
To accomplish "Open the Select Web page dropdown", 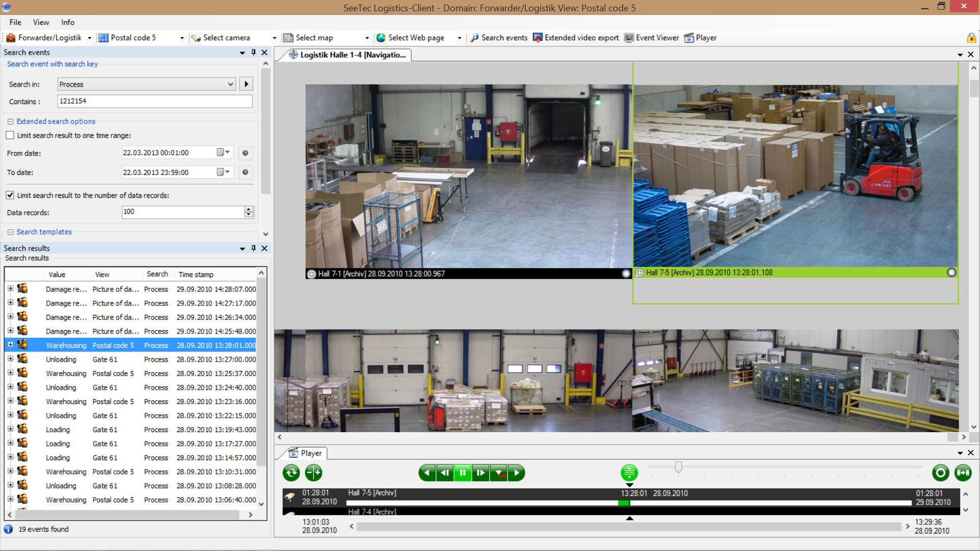I will point(459,38).
